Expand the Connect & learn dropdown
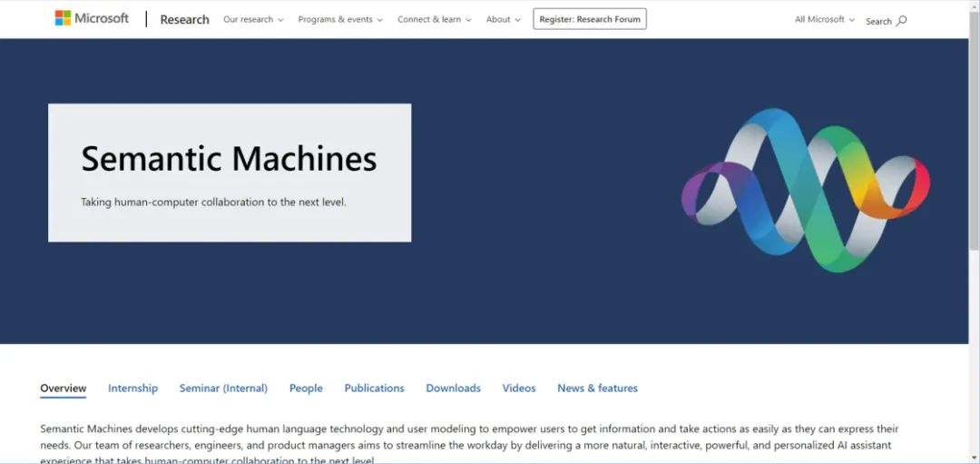The image size is (980, 464). (x=435, y=19)
